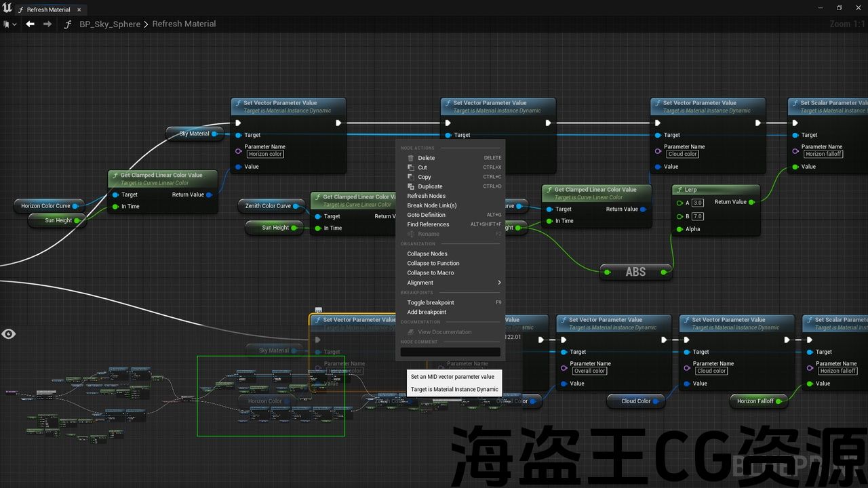Select the ABS node

[635, 272]
